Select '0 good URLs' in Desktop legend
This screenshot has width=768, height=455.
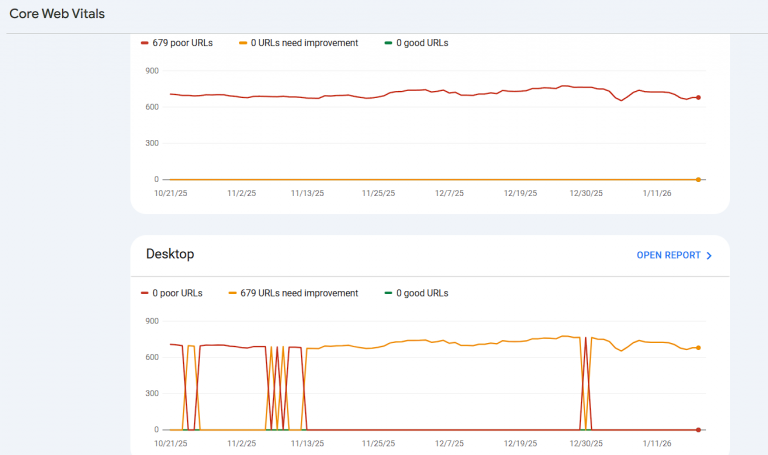(422, 293)
